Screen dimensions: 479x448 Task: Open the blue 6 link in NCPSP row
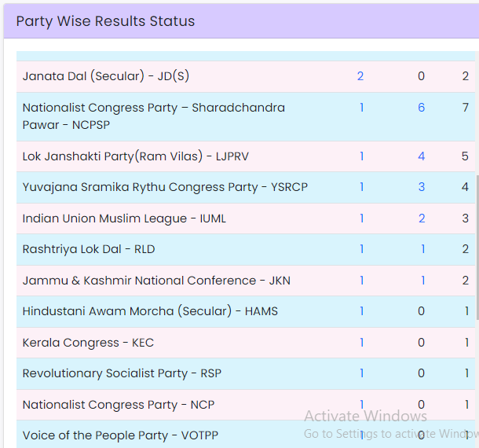point(421,108)
